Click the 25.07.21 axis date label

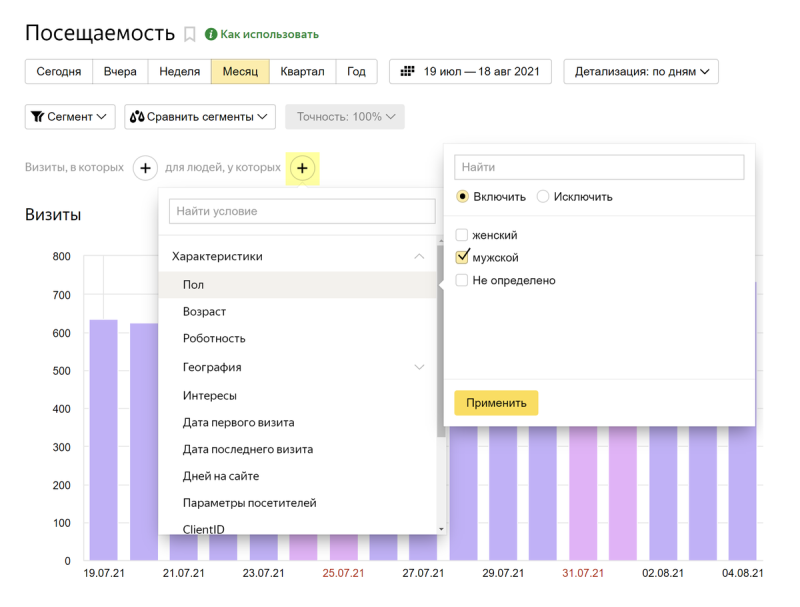coord(343,573)
